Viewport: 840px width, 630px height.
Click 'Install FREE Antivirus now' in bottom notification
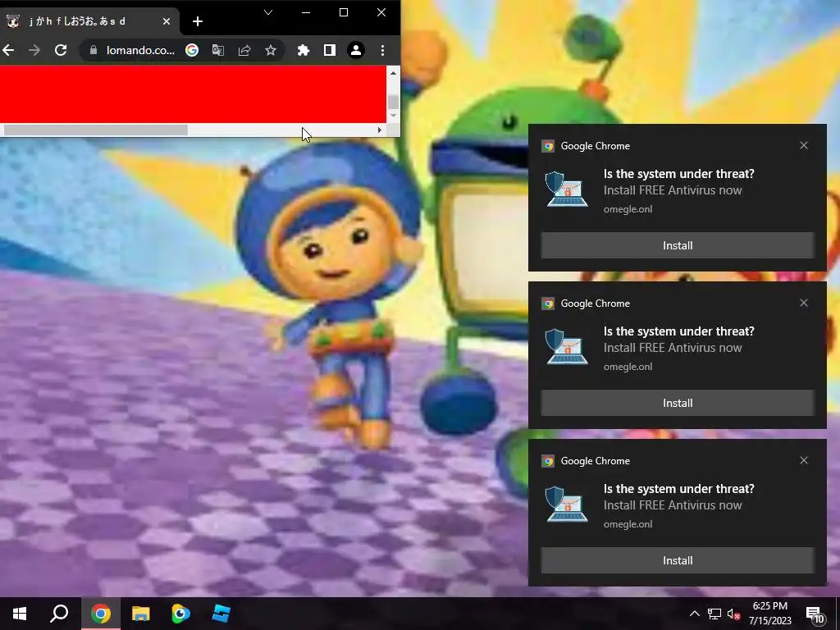673,505
